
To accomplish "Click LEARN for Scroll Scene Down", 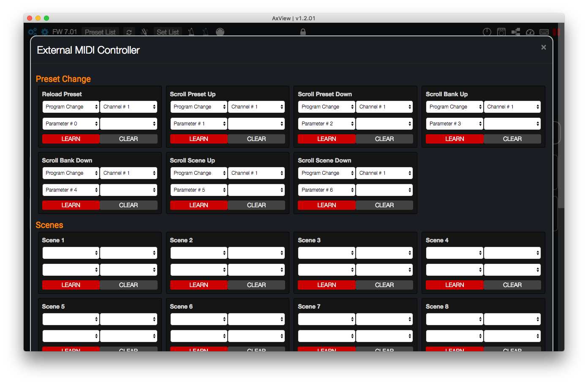I will coord(327,205).
